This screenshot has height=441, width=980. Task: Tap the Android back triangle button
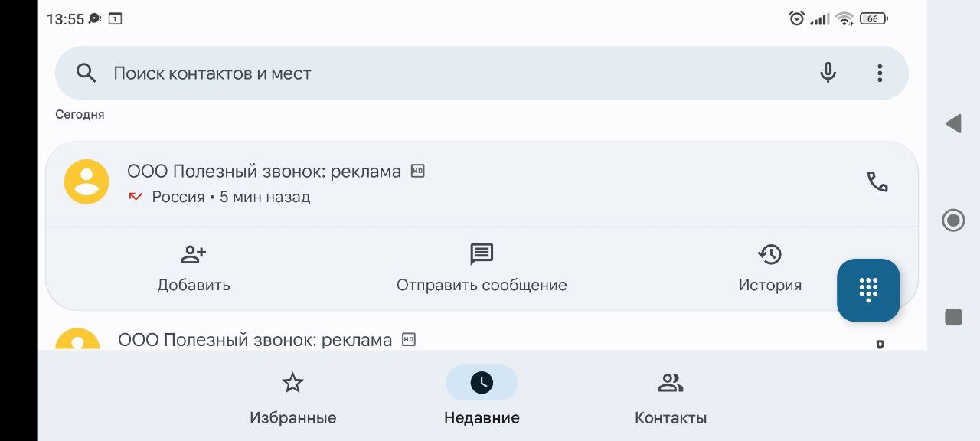click(953, 123)
